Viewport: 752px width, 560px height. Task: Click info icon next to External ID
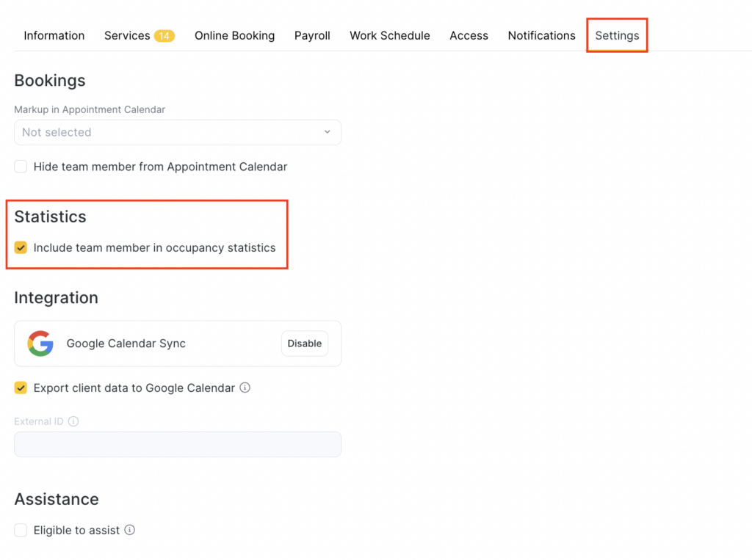tap(73, 421)
